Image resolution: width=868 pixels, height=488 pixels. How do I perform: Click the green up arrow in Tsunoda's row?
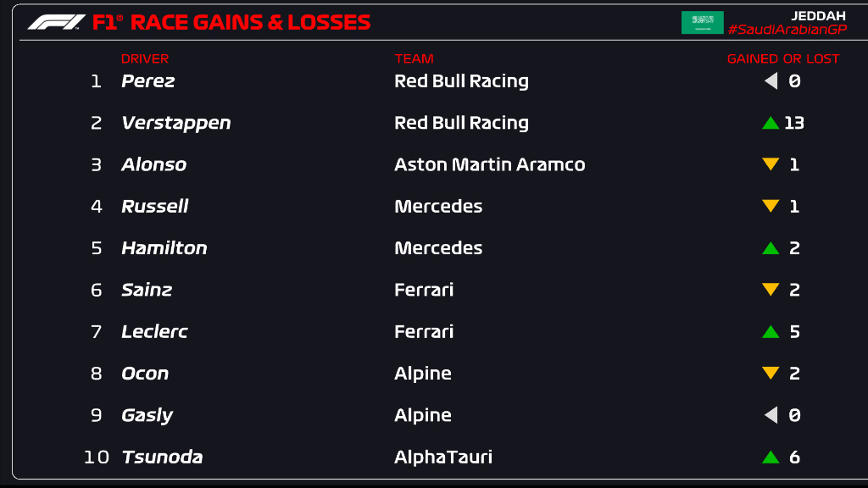pyautogui.click(x=770, y=457)
